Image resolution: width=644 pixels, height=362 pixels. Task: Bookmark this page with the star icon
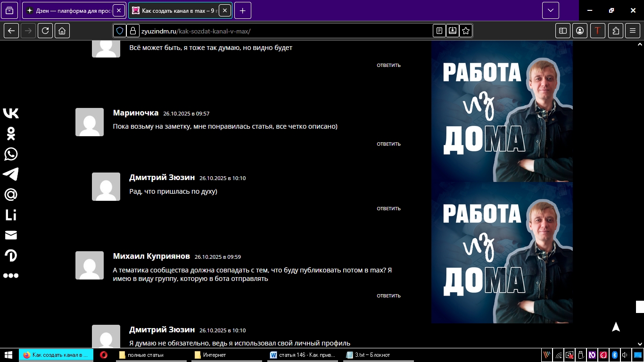(466, 31)
